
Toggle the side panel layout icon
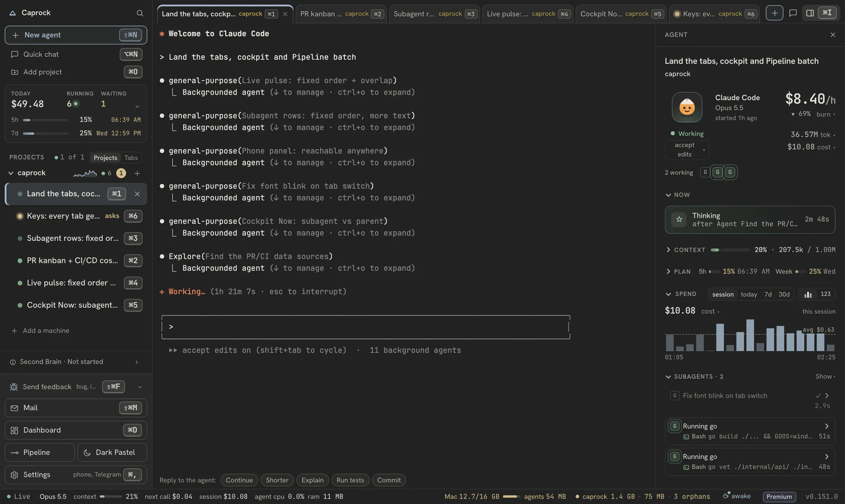810,13
